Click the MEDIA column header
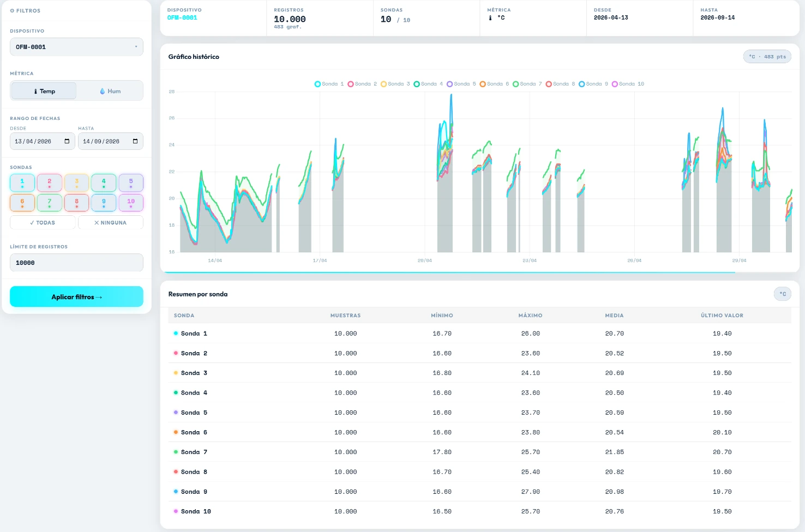805x532 pixels. coord(614,316)
